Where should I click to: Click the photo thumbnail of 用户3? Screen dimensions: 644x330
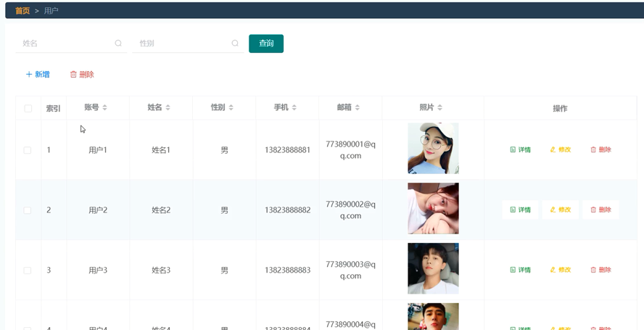[433, 268]
